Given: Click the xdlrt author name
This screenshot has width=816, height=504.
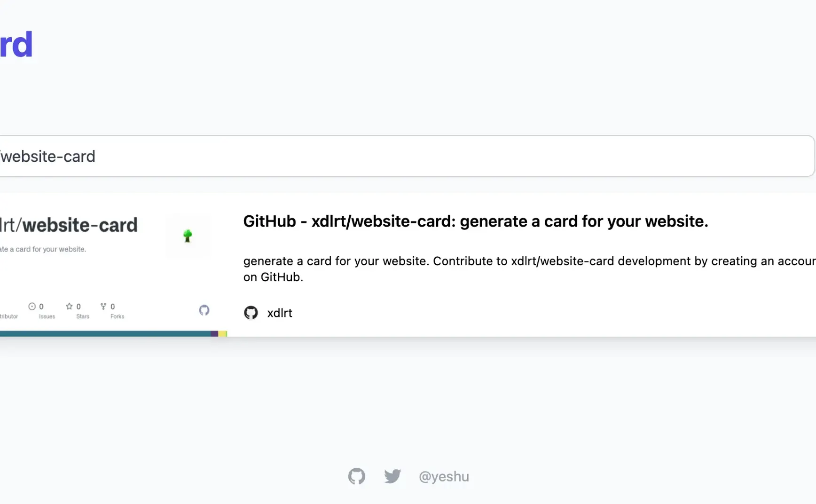Looking at the screenshot, I should coord(280,313).
